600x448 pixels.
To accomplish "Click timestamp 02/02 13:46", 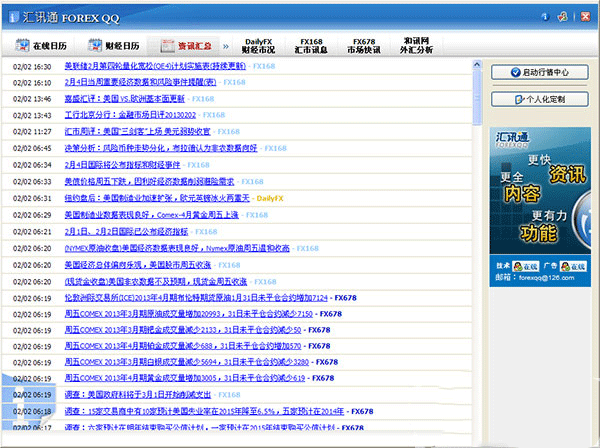I will point(32,99).
